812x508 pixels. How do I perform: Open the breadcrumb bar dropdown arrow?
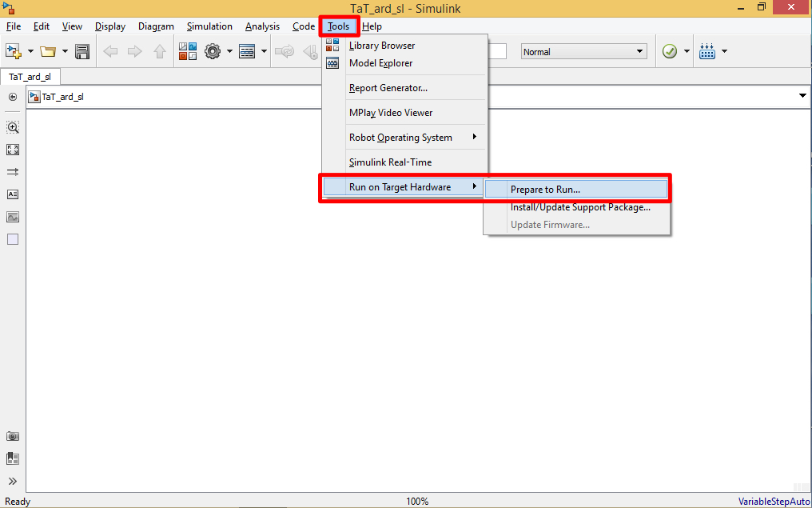tap(802, 96)
